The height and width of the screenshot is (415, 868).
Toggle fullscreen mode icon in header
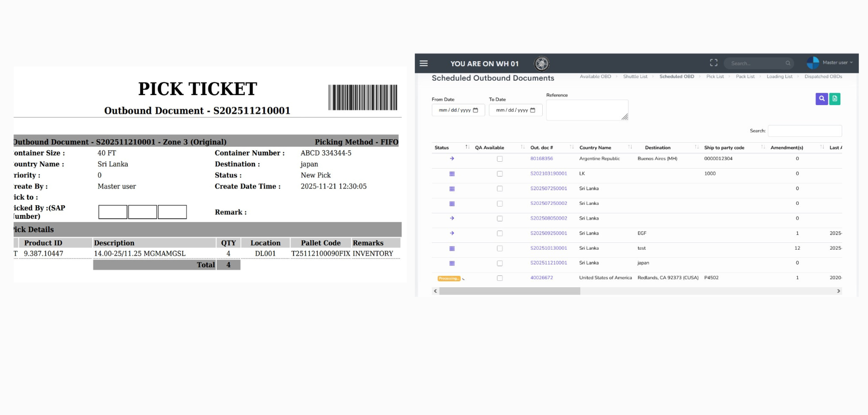(714, 63)
